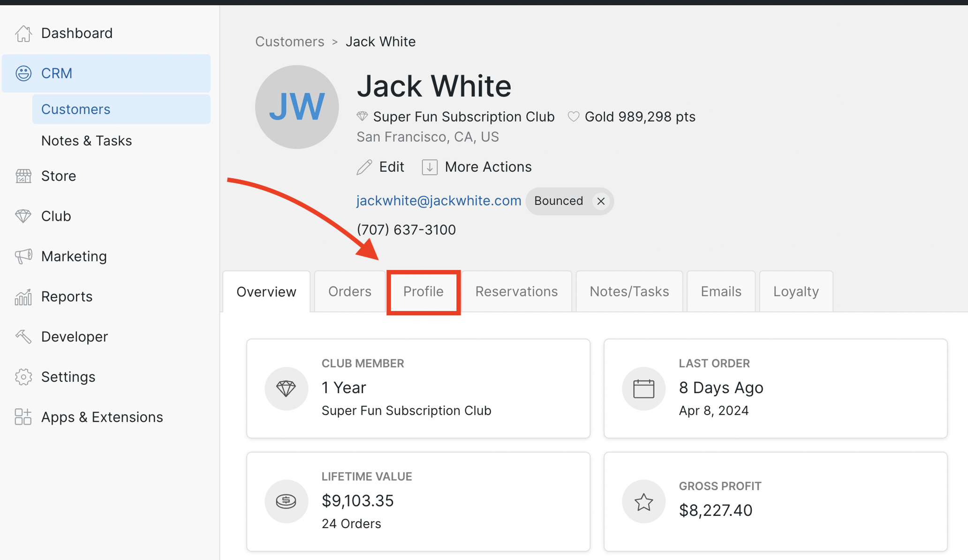This screenshot has height=560, width=968.
Task: Click the CRM smiley face icon
Action: 23,73
